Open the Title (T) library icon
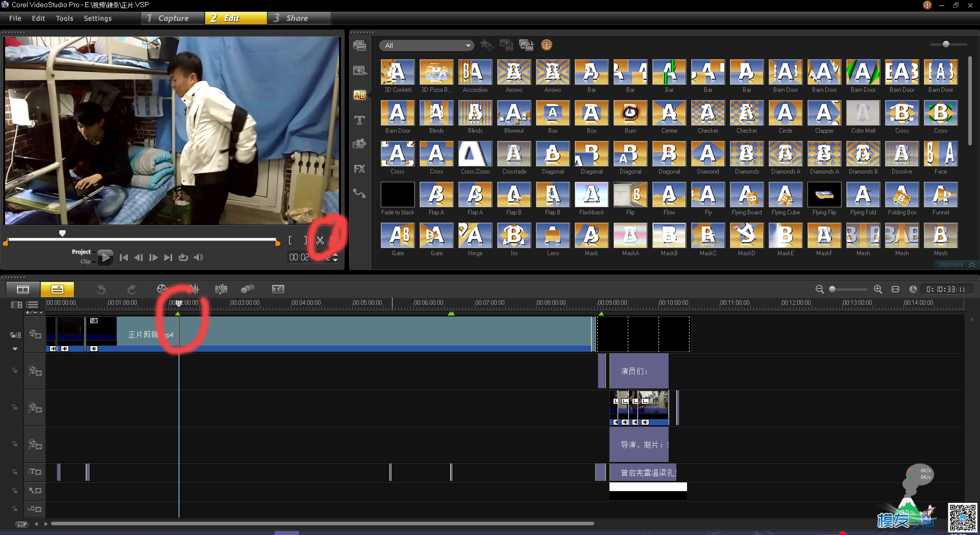980x535 pixels. pos(359,120)
